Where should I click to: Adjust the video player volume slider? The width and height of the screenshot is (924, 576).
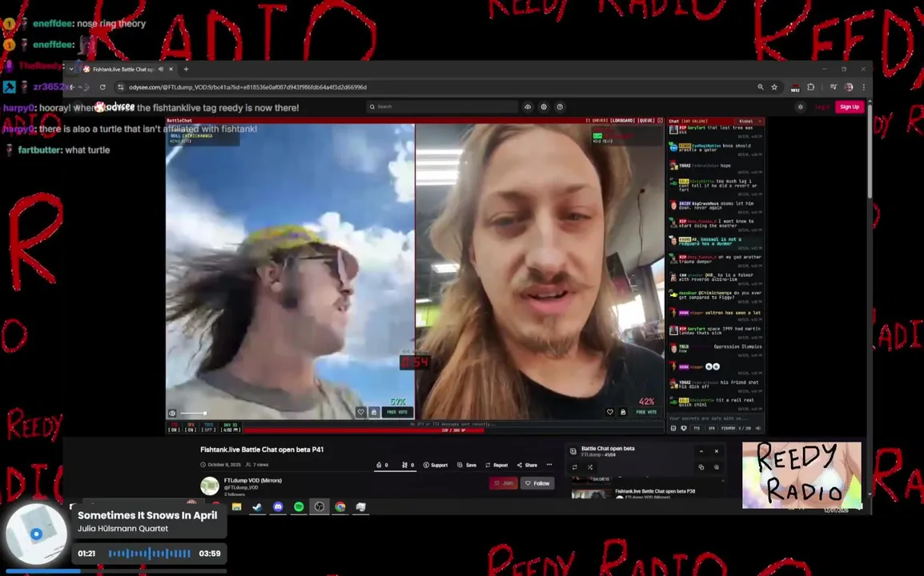(x=193, y=413)
